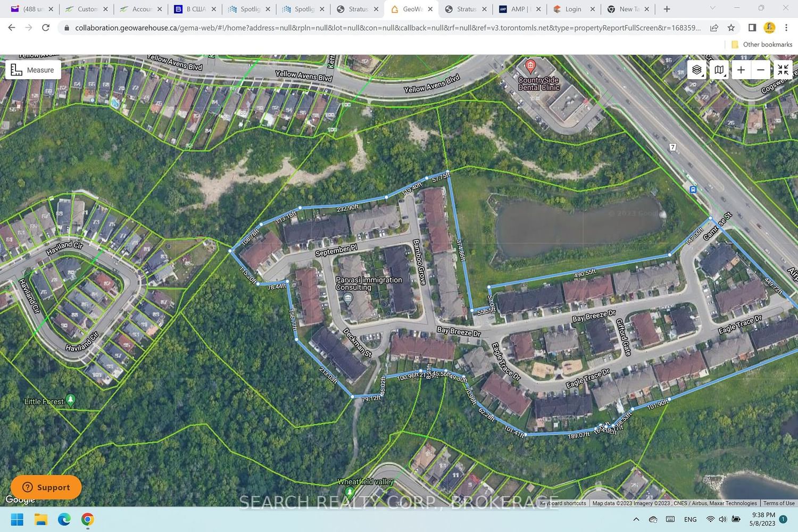Open the Windows Start menu
Screen dimensions: 798x532
[17, 519]
